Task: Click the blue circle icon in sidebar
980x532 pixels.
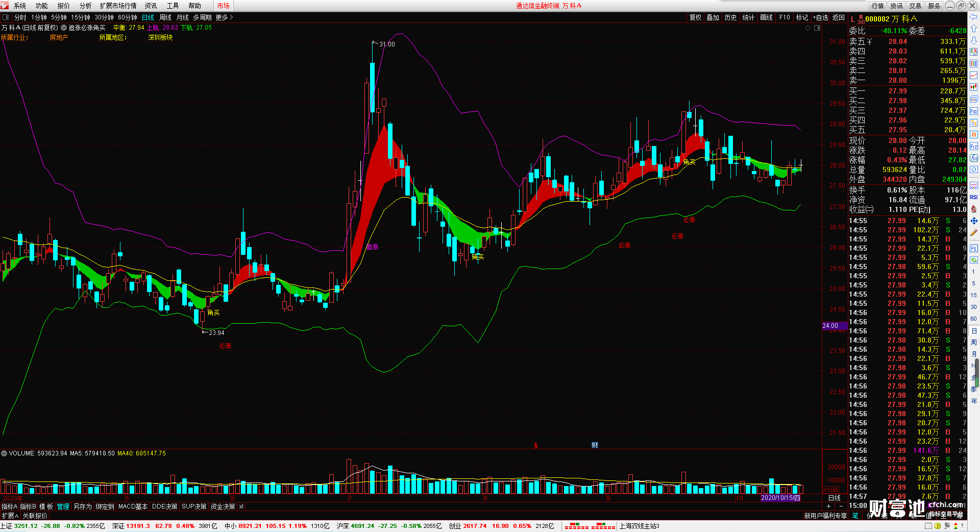Action: pos(974,170)
